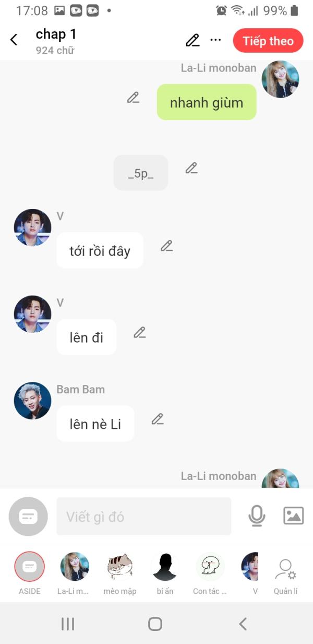Focus the "Viết gì đó" text field

[143, 516]
